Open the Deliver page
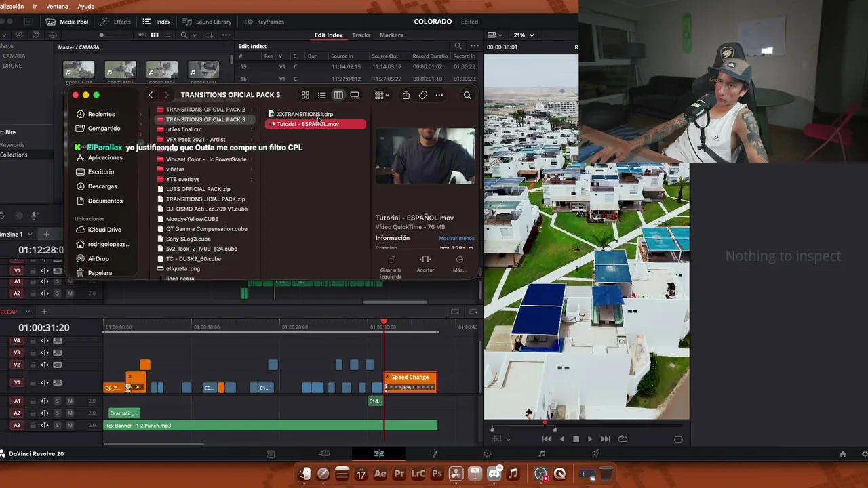Image resolution: width=868 pixels, height=488 pixels. pyautogui.click(x=595, y=453)
